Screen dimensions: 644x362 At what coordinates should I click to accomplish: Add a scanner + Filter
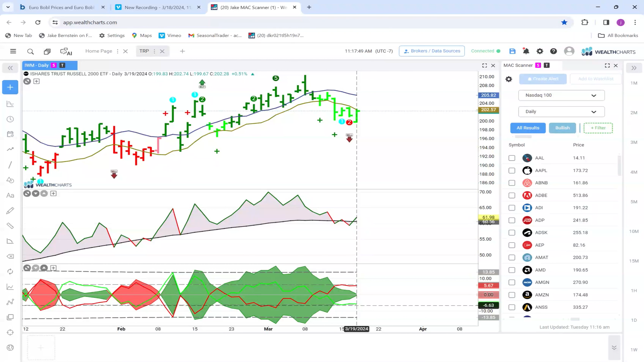598,128
